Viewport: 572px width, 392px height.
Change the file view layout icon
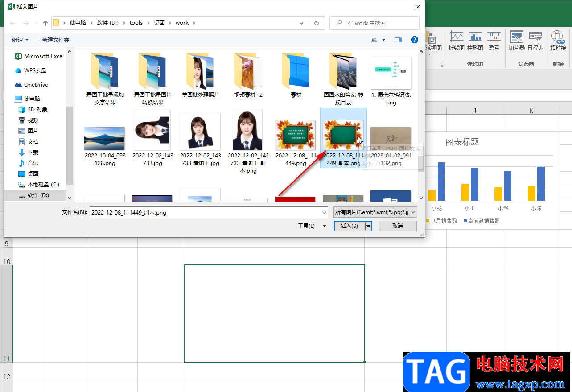(x=374, y=40)
